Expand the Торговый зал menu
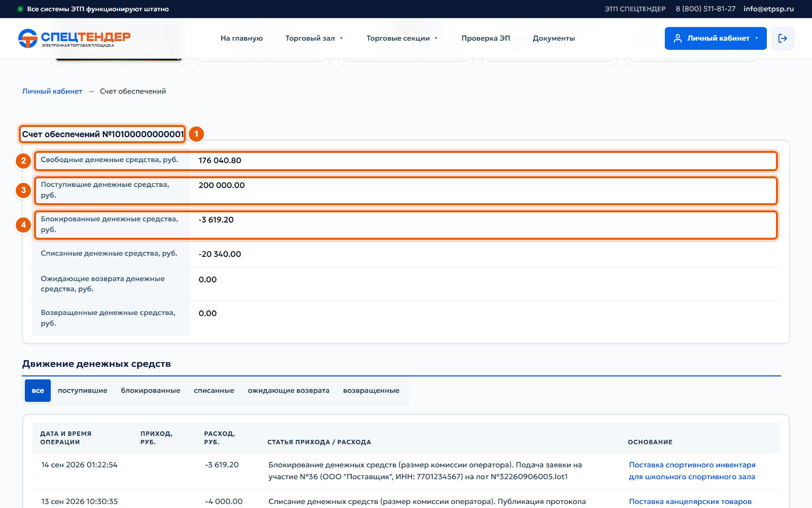Viewport: 812px width, 508px height. pos(314,38)
